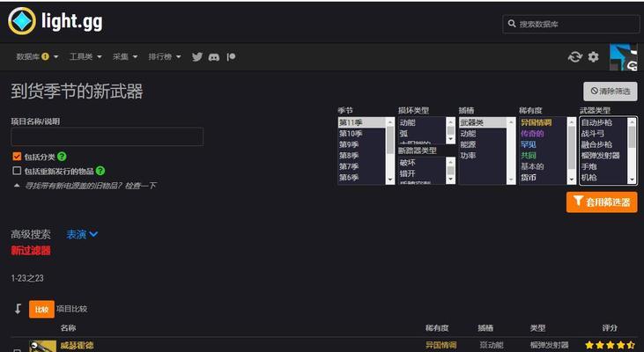Select 第11季 in the season list

point(361,122)
